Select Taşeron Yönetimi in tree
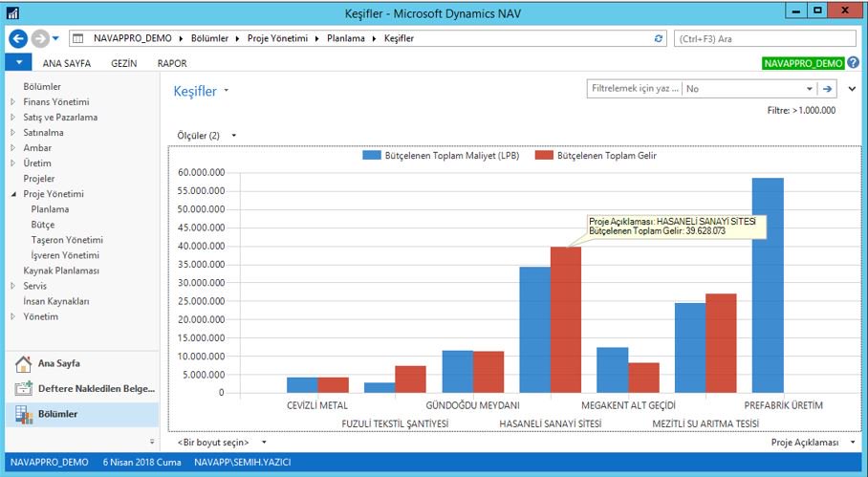This screenshot has width=868, height=477. 67,240
